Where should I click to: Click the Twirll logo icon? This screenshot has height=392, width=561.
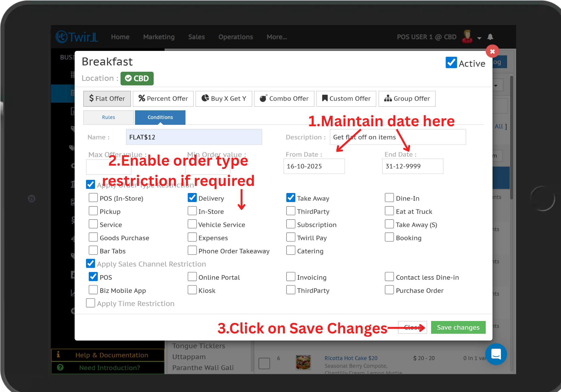pos(62,37)
